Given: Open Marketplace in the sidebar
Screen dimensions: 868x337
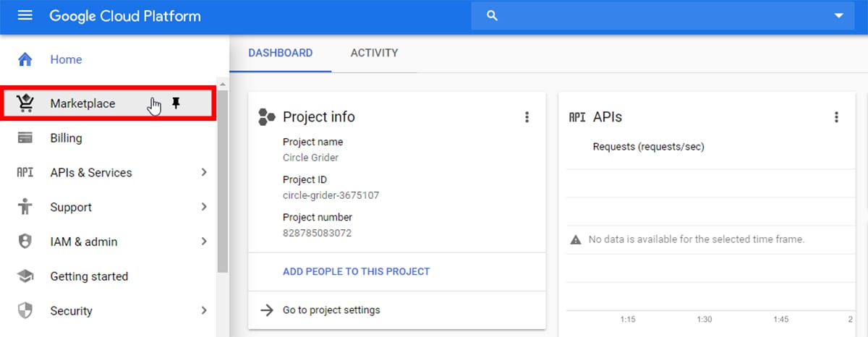Looking at the screenshot, I should tap(82, 103).
